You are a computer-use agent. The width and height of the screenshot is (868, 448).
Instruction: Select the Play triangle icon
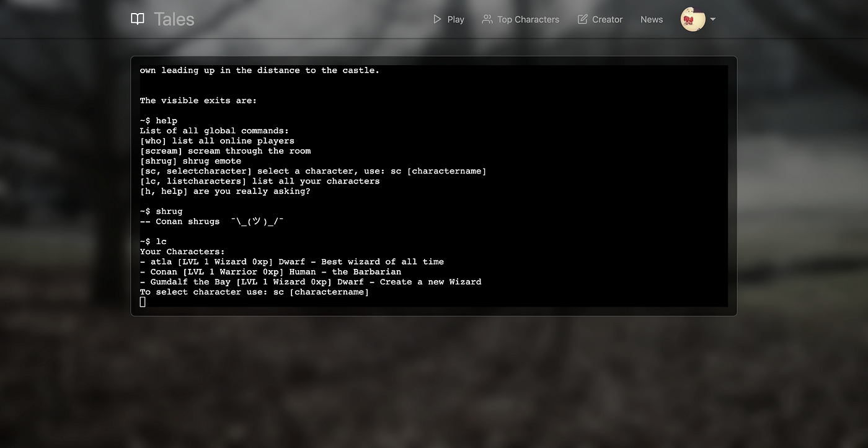436,19
